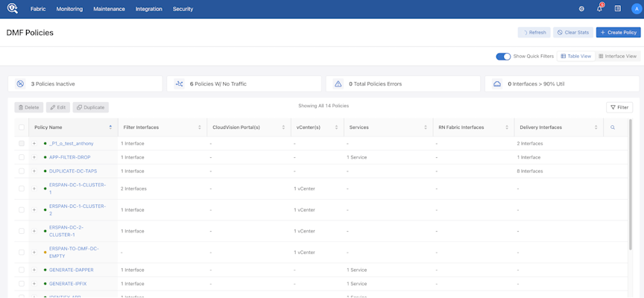This screenshot has width=644, height=298.
Task: Click '2 Interfaces' filter cell for ERSPAN-DC-1-CLUSTER-1
Action: pyautogui.click(x=133, y=188)
